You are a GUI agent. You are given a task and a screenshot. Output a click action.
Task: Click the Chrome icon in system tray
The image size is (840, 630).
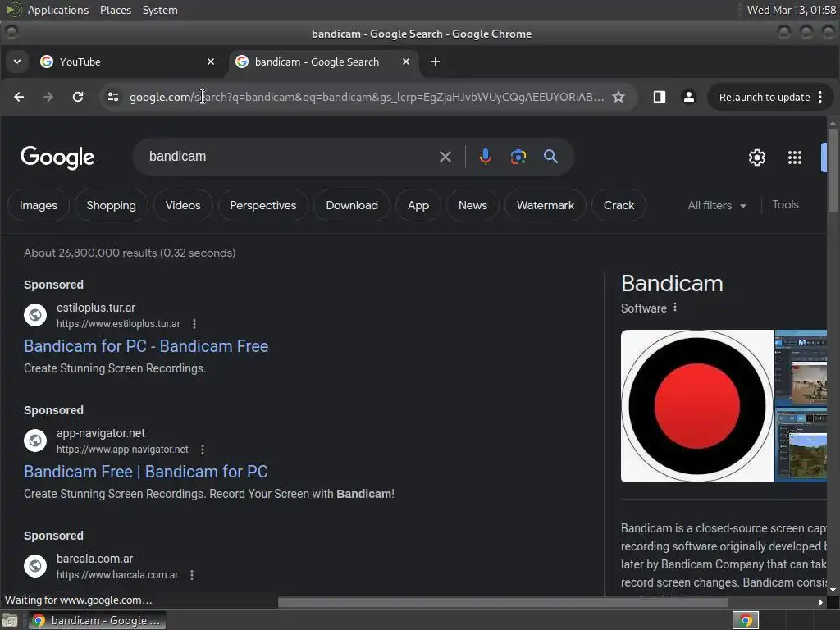(x=746, y=620)
